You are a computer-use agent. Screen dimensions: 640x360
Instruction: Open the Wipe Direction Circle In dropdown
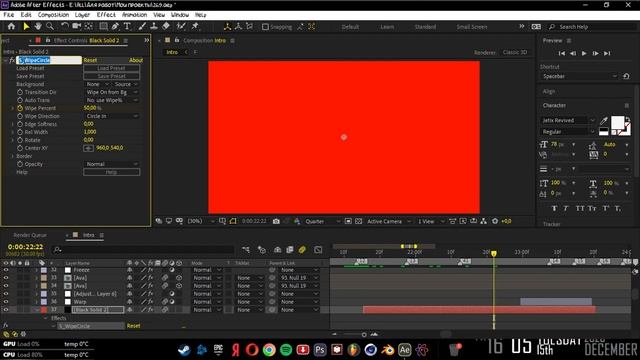coord(112,116)
